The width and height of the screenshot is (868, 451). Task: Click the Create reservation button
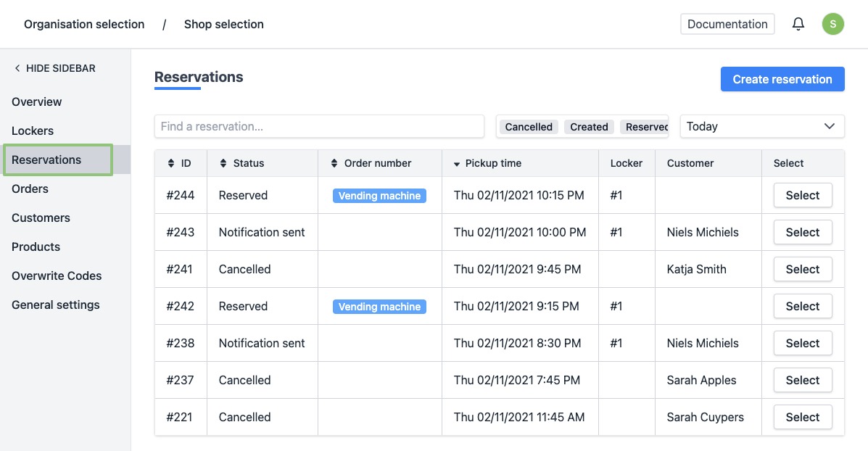coord(782,79)
